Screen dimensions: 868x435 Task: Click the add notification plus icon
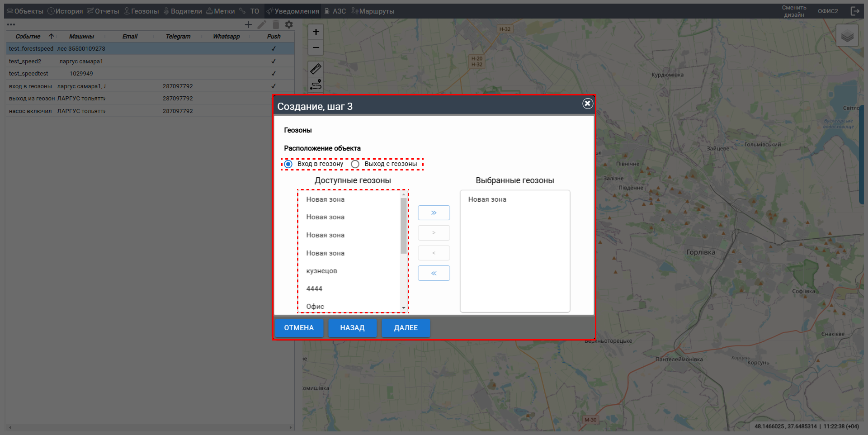point(248,25)
